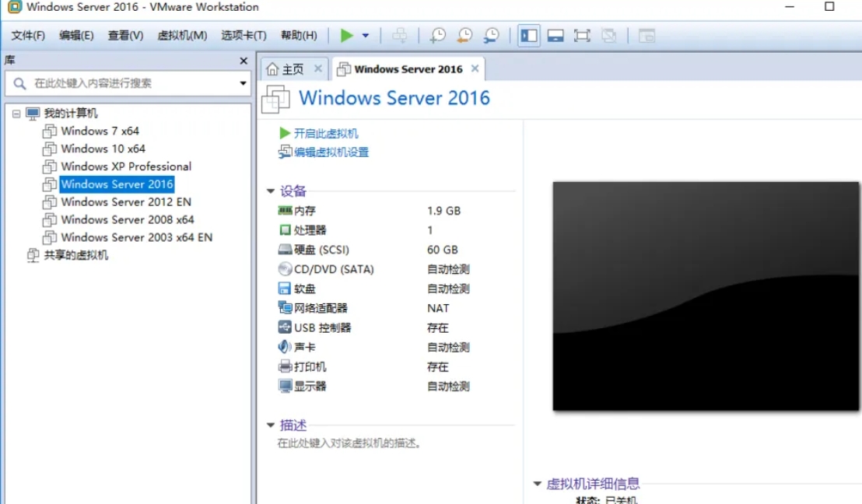Click the 网络适配器 network adapter icon

point(285,308)
